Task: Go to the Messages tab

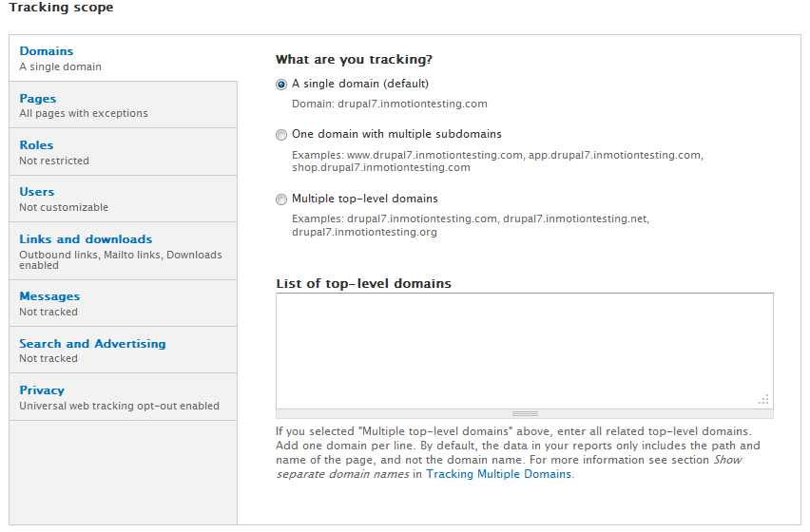Action: [49, 296]
